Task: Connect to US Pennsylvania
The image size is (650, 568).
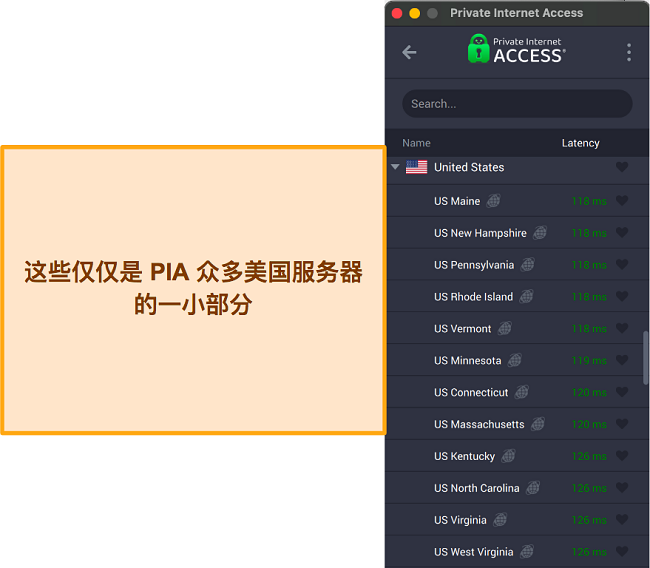Action: point(517,265)
